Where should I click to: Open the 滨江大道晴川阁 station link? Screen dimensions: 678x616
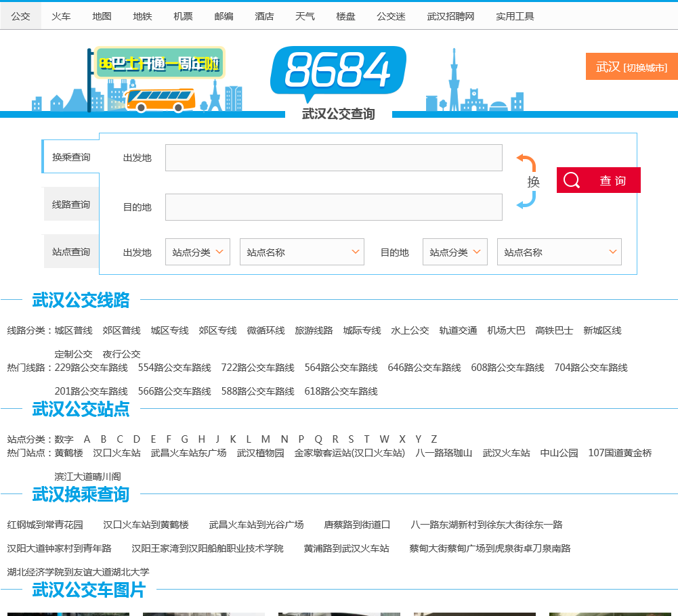(x=88, y=477)
